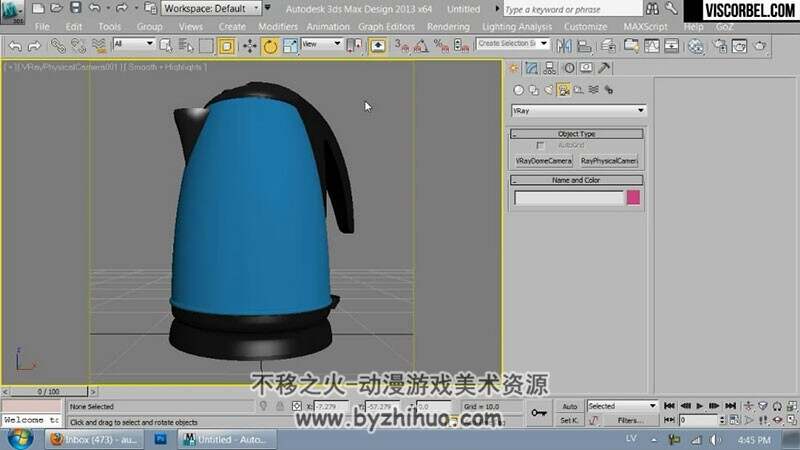Image resolution: width=800 pixels, height=450 pixels.
Task: Activate Select and Rotate tool
Action: (x=270, y=46)
